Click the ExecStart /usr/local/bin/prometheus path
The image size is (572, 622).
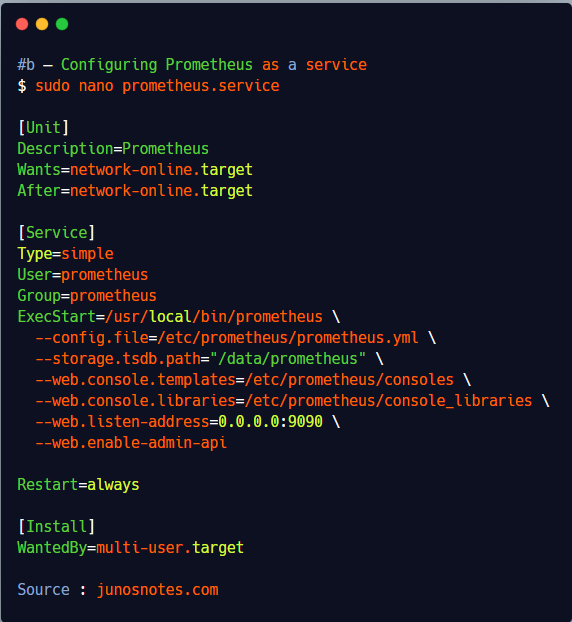tap(214, 317)
